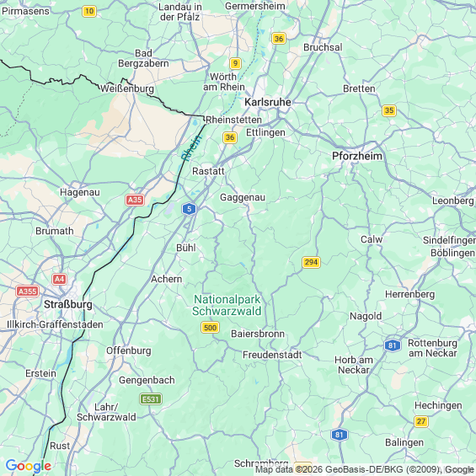
Task: Click the Pforzheim city label
Action: (x=357, y=156)
